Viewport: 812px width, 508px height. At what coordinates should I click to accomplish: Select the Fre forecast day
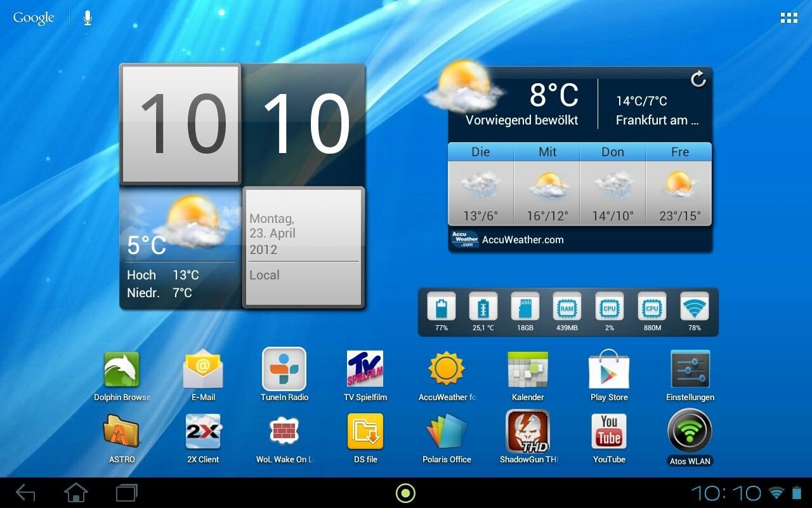tap(679, 184)
